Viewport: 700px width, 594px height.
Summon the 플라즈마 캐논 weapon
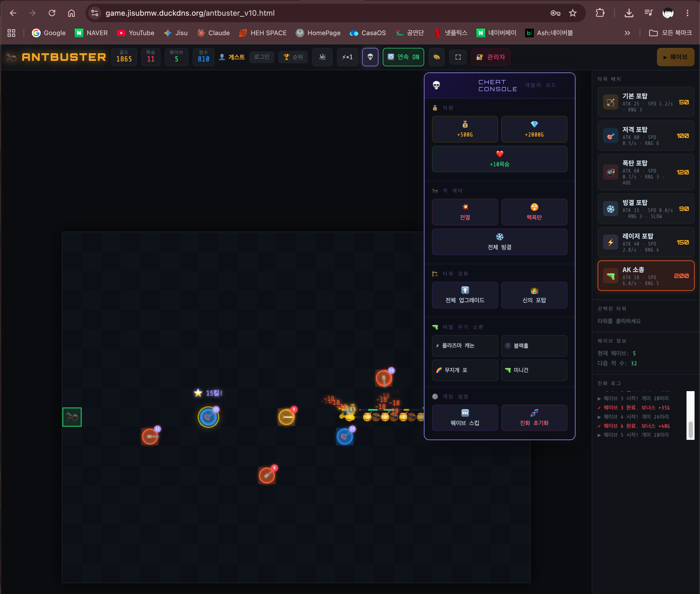coord(465,346)
